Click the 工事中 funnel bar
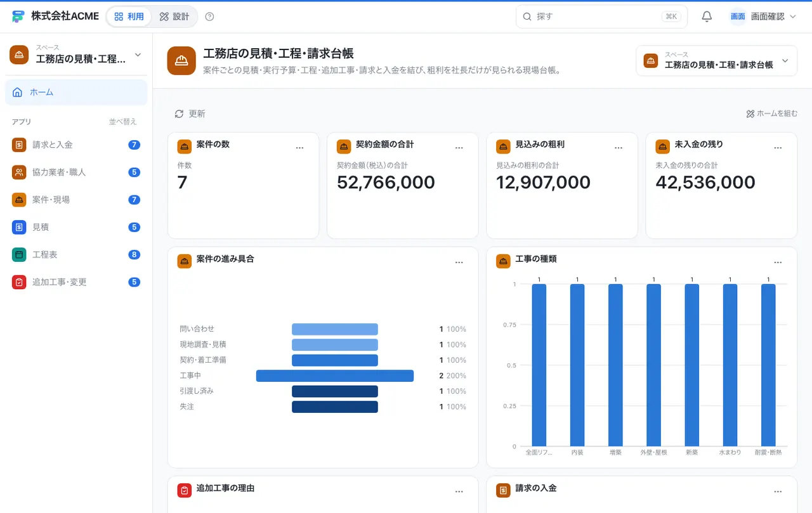Viewport: 812px width, 513px height. (x=335, y=376)
